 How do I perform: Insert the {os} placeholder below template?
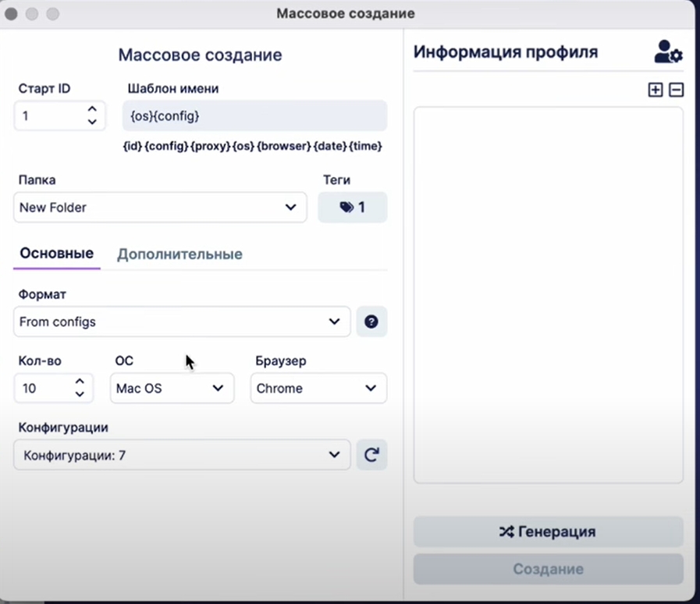point(243,146)
